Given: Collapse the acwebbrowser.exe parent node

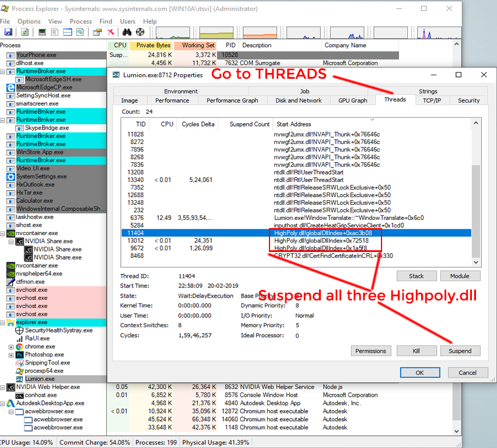Looking at the screenshot, I should coord(10,412).
